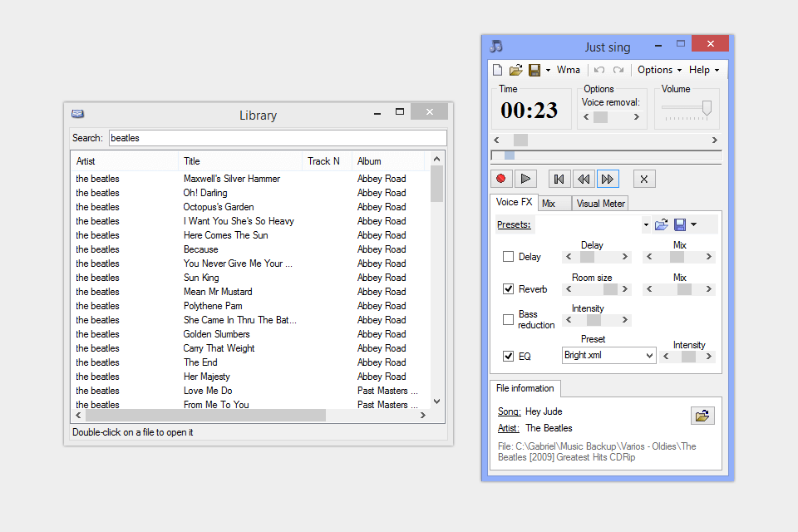Click the Wma format button

[x=569, y=70]
